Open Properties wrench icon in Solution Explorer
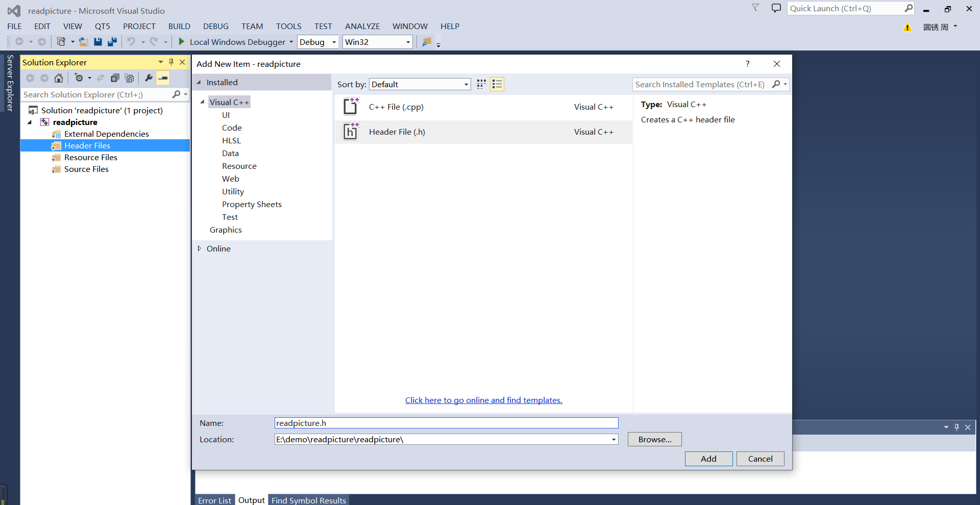 pos(149,78)
